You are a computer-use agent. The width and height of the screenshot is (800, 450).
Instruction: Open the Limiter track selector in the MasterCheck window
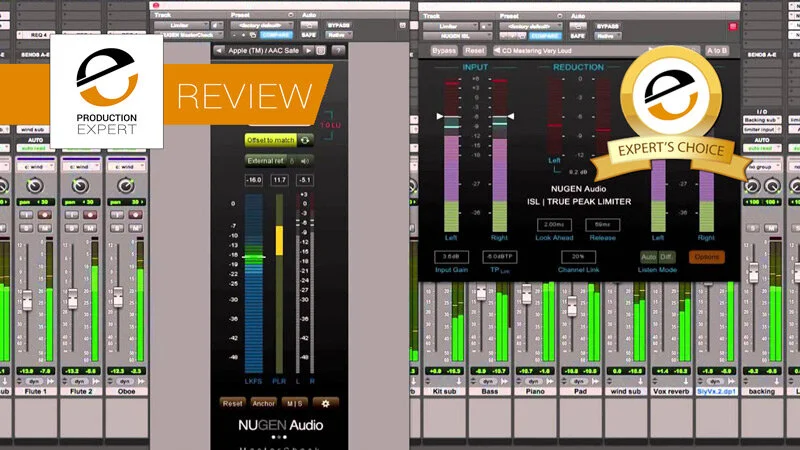(182, 26)
